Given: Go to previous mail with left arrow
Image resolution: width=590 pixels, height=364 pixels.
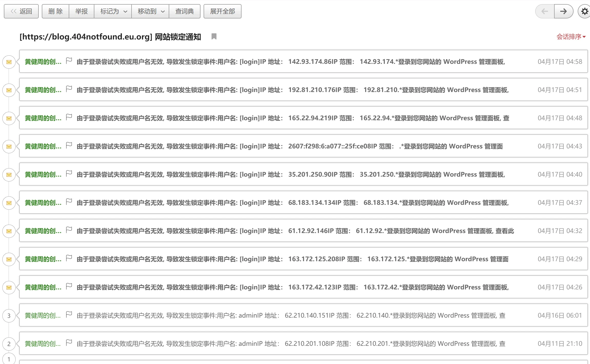Looking at the screenshot, I should click(x=545, y=12).
